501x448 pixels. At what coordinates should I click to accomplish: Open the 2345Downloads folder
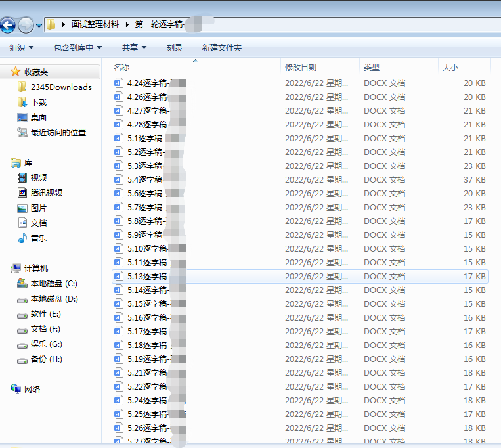61,87
